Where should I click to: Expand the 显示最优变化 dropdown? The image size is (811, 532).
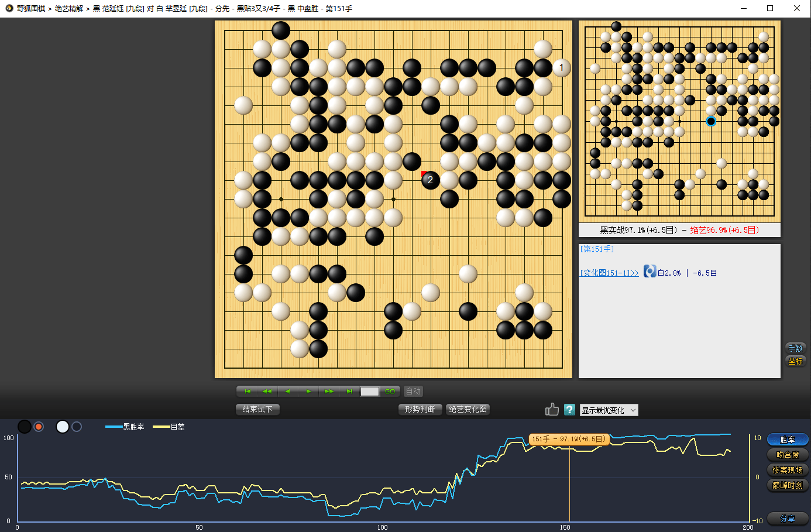click(x=609, y=410)
